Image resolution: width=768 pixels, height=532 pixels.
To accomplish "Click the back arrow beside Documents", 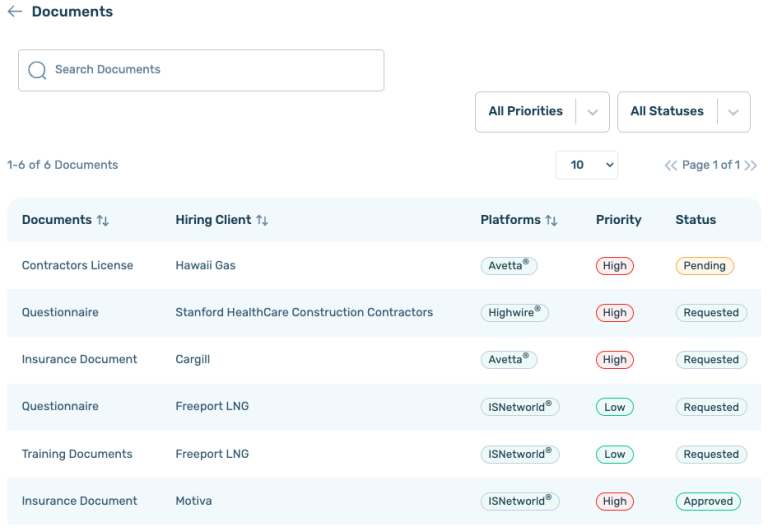I will [14, 12].
